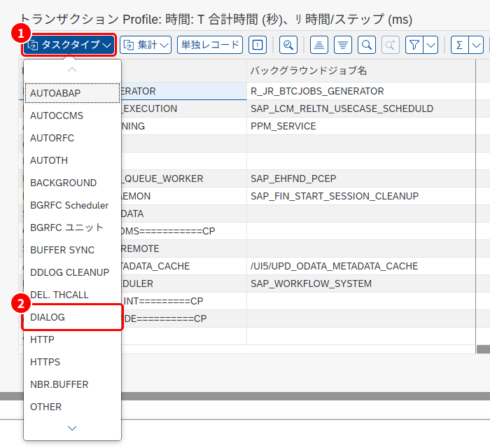
Task: Choose BUFFER SYNC task type
Action: click(x=72, y=250)
